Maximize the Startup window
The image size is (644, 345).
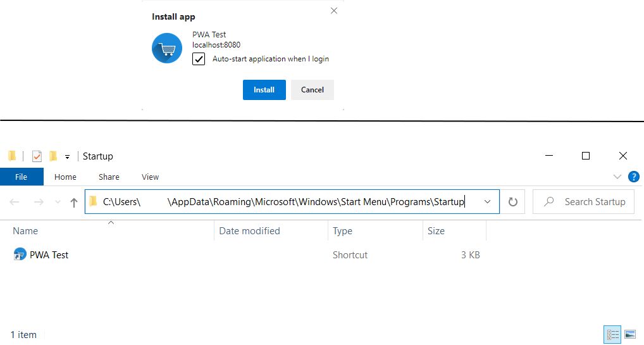click(586, 156)
